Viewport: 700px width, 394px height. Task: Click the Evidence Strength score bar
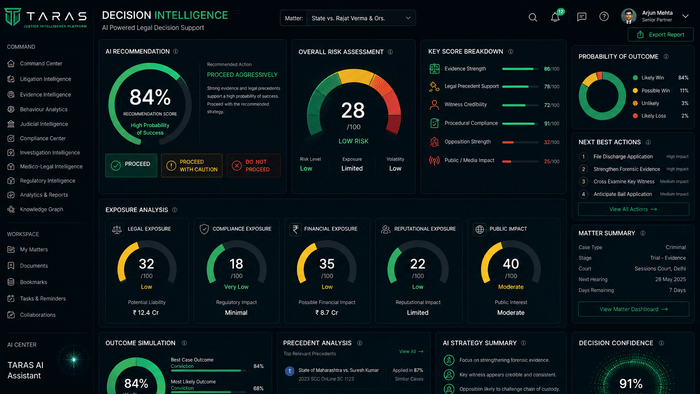[520, 69]
